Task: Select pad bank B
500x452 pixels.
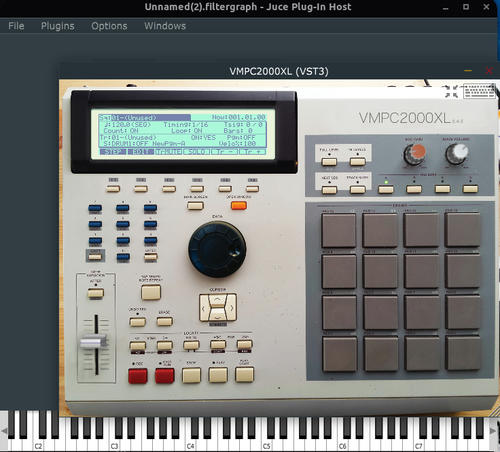Action: [x=414, y=190]
